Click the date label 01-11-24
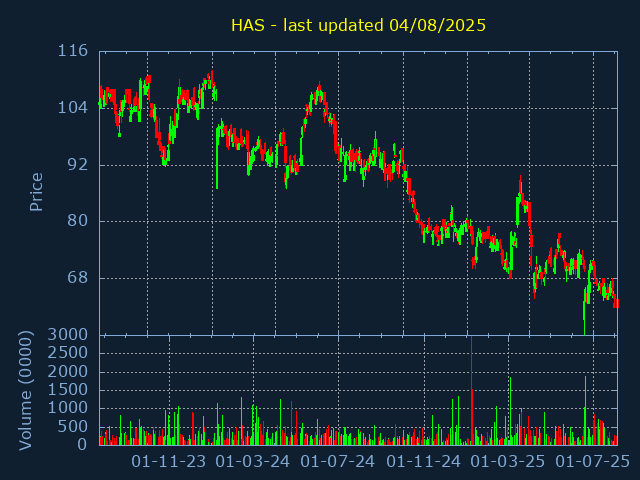 (x=424, y=462)
